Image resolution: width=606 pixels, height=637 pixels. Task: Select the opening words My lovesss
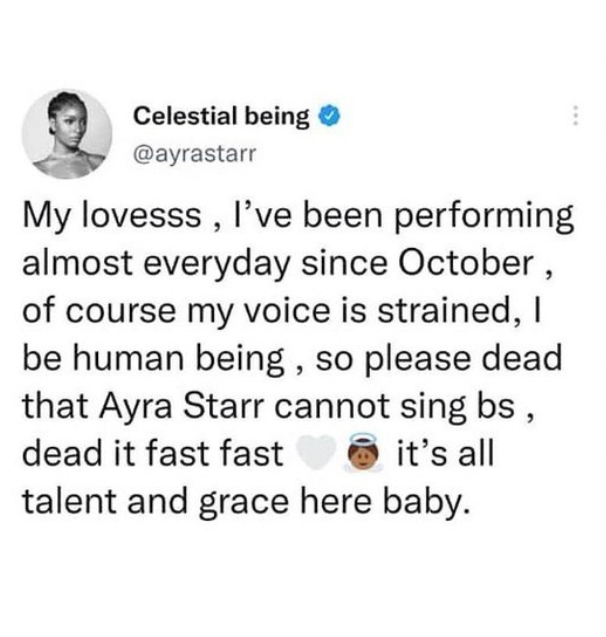(x=112, y=217)
